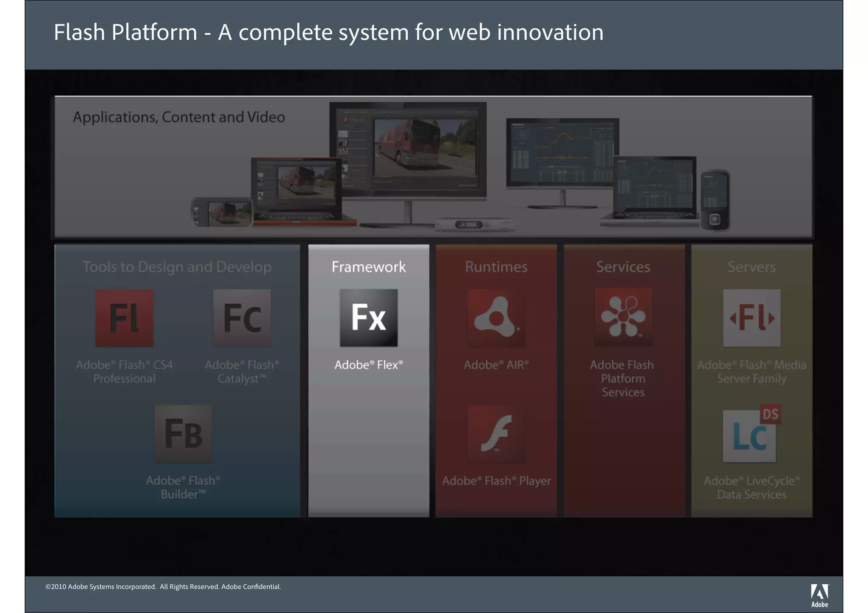
Task: Click the Runtimes column heading
Action: point(496,267)
